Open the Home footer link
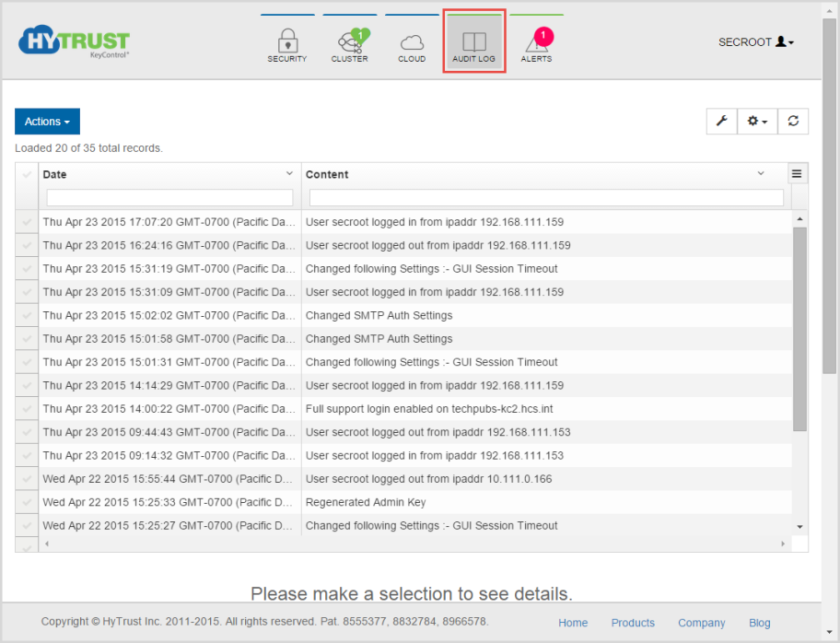 click(x=573, y=623)
